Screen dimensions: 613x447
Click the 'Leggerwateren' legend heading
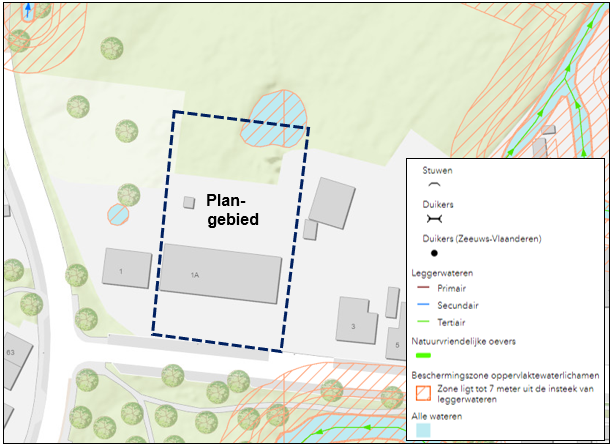pyautogui.click(x=442, y=273)
